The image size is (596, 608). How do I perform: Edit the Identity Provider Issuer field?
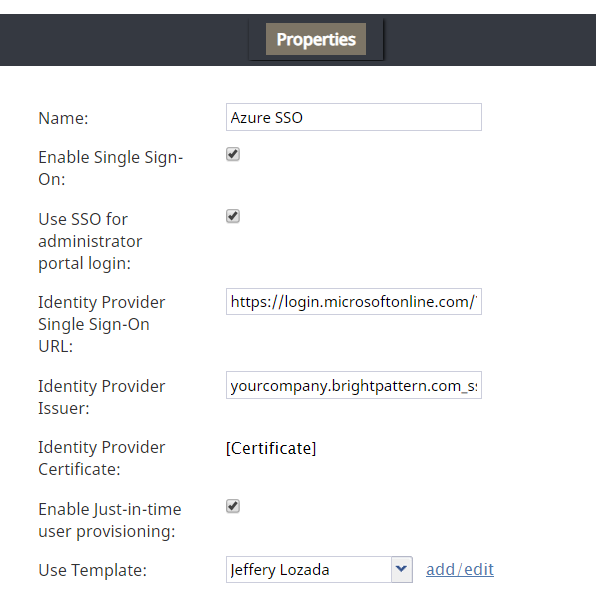[354, 385]
